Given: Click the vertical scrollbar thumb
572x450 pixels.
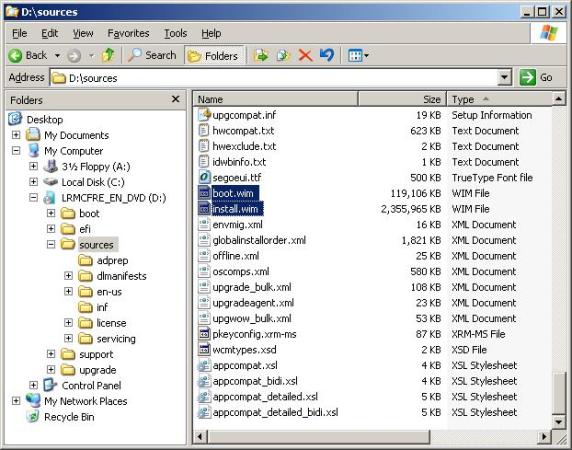Looking at the screenshot, I should pos(559,393).
